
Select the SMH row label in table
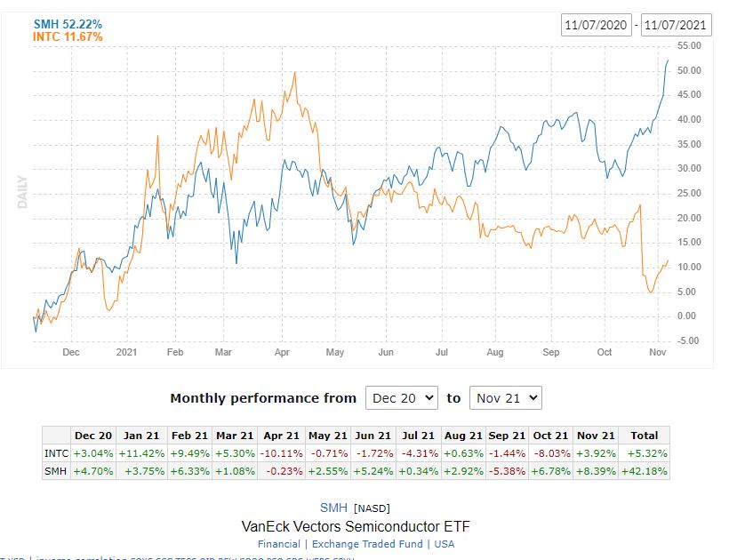(x=56, y=471)
